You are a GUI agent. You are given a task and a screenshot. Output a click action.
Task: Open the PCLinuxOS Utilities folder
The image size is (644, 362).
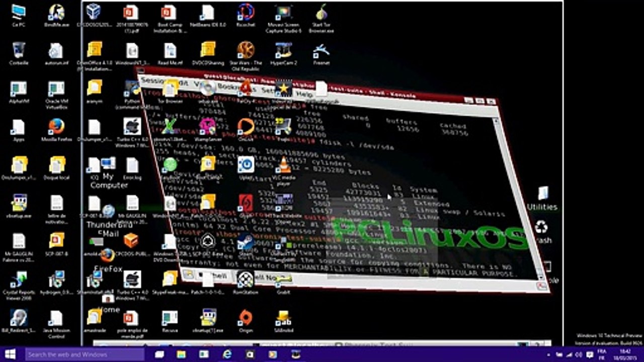(x=542, y=199)
